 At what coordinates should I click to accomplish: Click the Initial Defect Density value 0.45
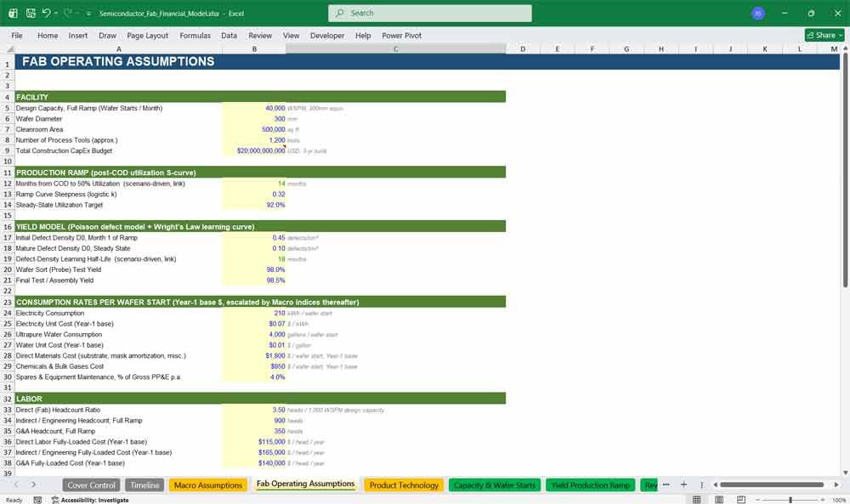pyautogui.click(x=253, y=237)
